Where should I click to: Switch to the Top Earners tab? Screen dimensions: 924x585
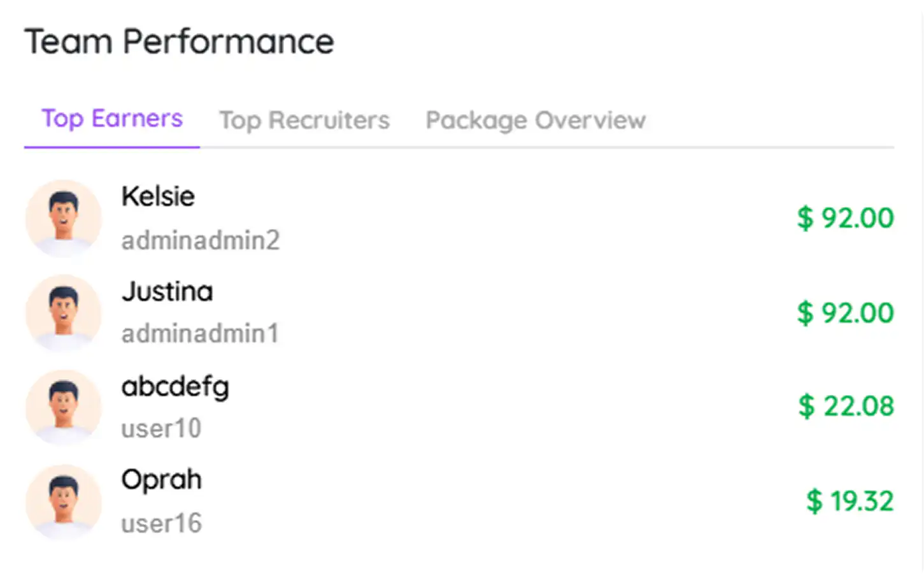tap(112, 119)
